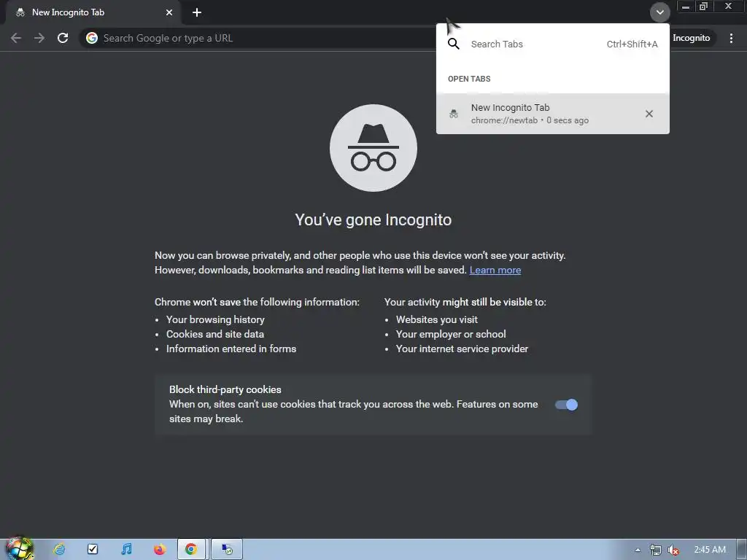Image resolution: width=747 pixels, height=560 pixels.
Task: Restore down the Chrome window
Action: (x=704, y=7)
